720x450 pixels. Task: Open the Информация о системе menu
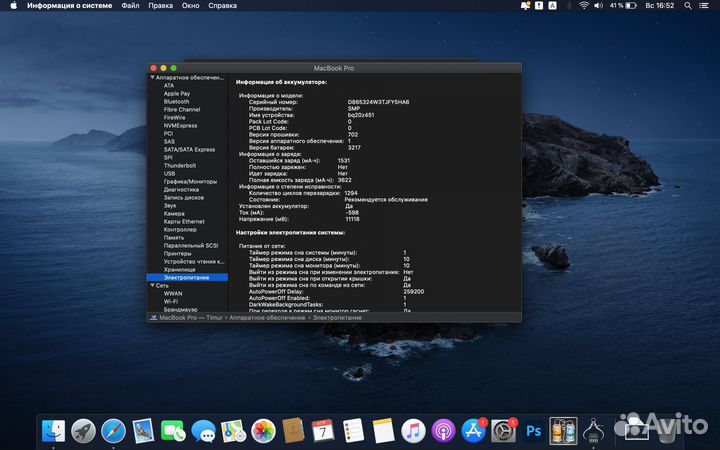pyautogui.click(x=69, y=6)
